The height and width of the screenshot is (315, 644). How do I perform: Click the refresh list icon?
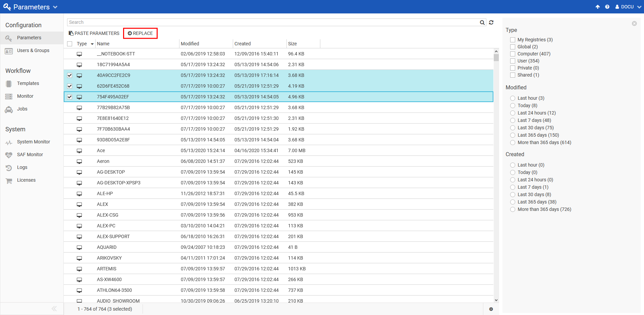click(491, 22)
